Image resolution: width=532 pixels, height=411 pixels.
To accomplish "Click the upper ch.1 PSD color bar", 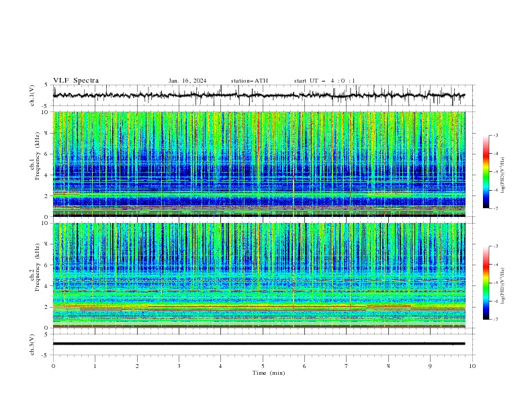I will [x=486, y=172].
